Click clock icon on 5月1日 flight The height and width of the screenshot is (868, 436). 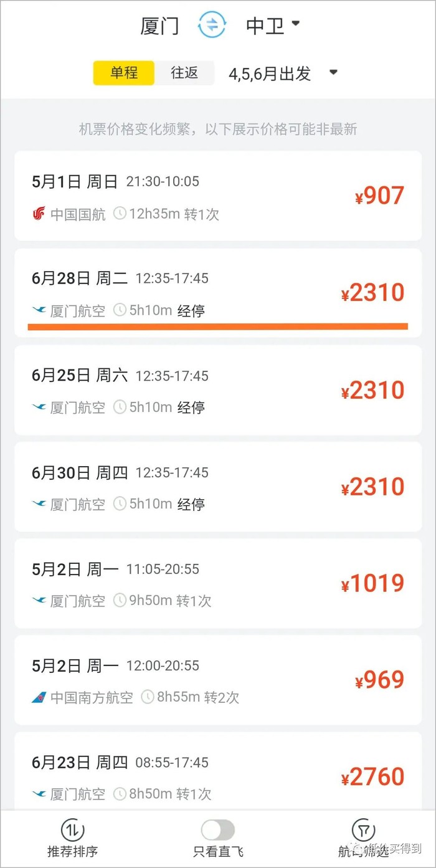pyautogui.click(x=119, y=215)
